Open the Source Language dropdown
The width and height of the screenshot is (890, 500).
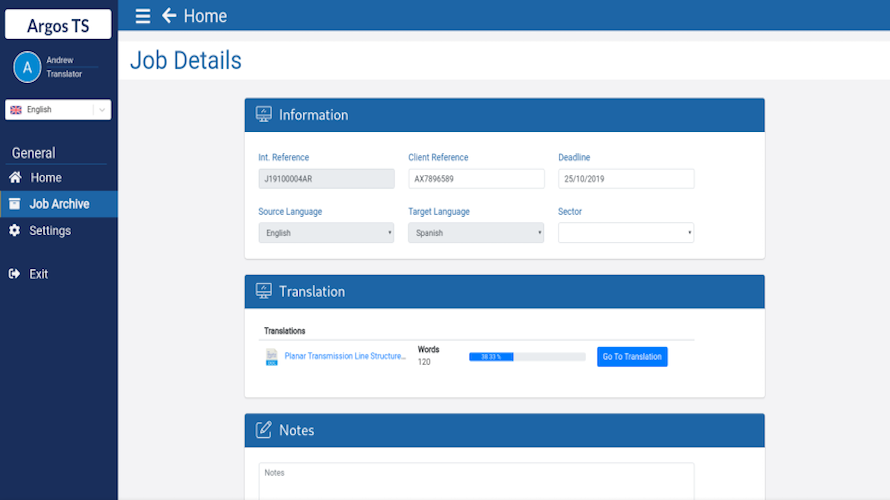coord(326,233)
